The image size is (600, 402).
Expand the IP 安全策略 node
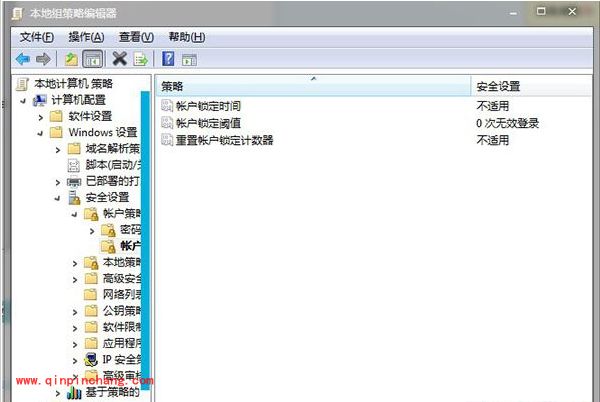pyautogui.click(x=75, y=360)
